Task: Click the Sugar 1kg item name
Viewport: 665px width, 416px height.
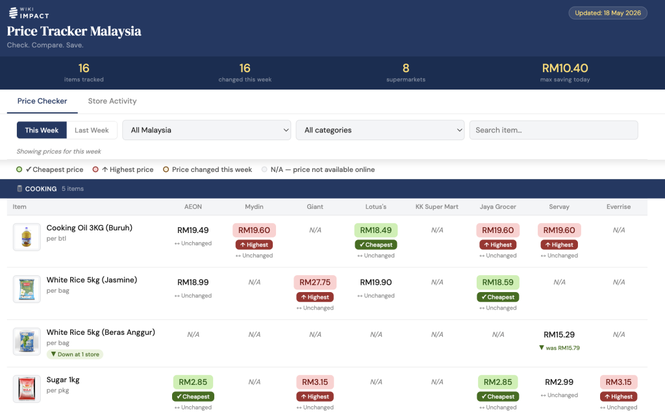Action: 63,380
